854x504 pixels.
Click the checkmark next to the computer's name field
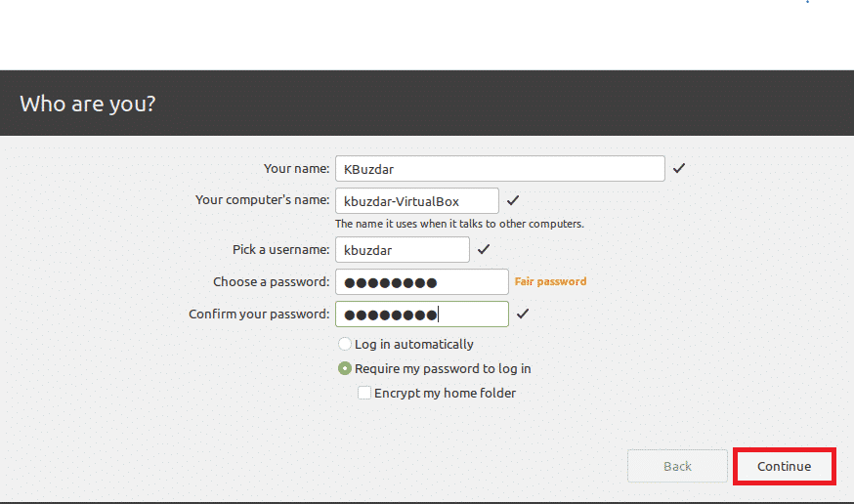click(513, 201)
